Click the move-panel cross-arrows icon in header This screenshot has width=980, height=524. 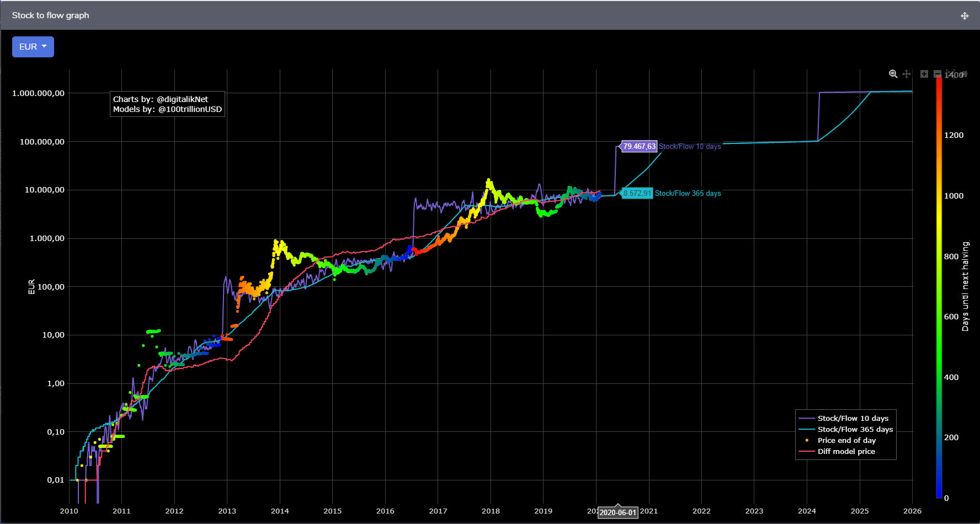point(965,15)
